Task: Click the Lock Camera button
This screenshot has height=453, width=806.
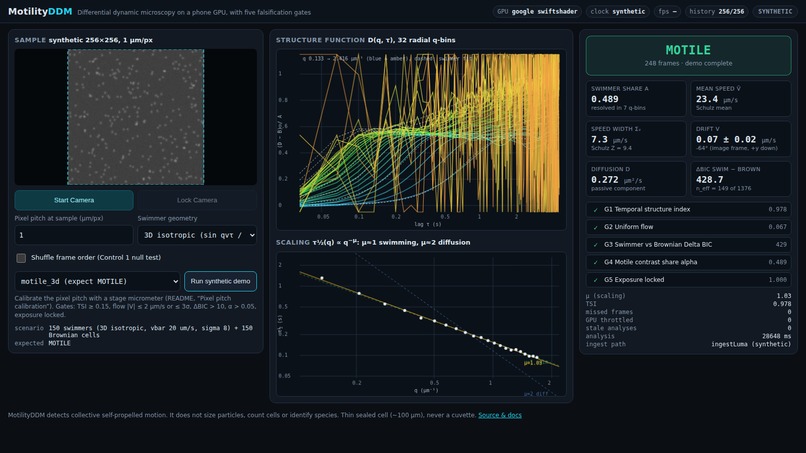Action: pyautogui.click(x=197, y=200)
